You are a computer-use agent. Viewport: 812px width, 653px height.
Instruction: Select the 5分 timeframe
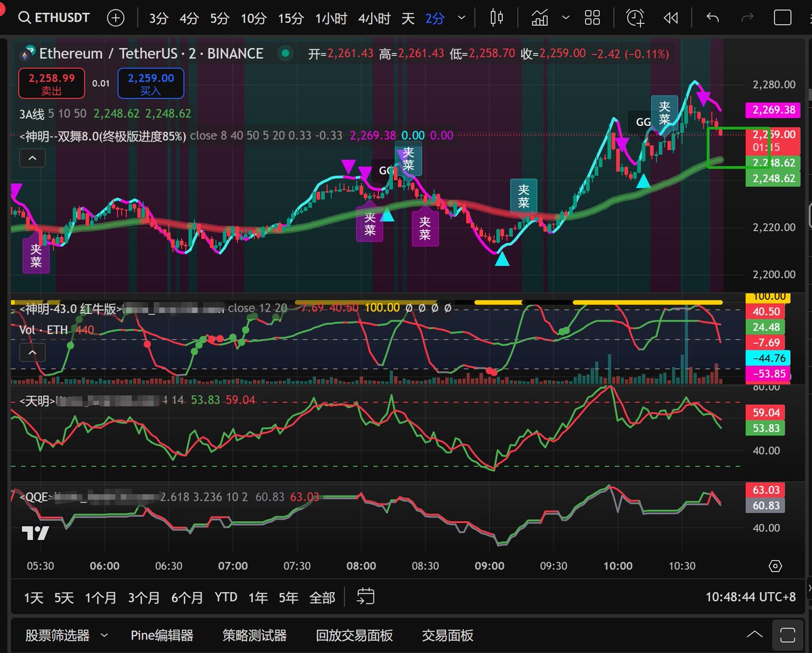click(x=219, y=18)
